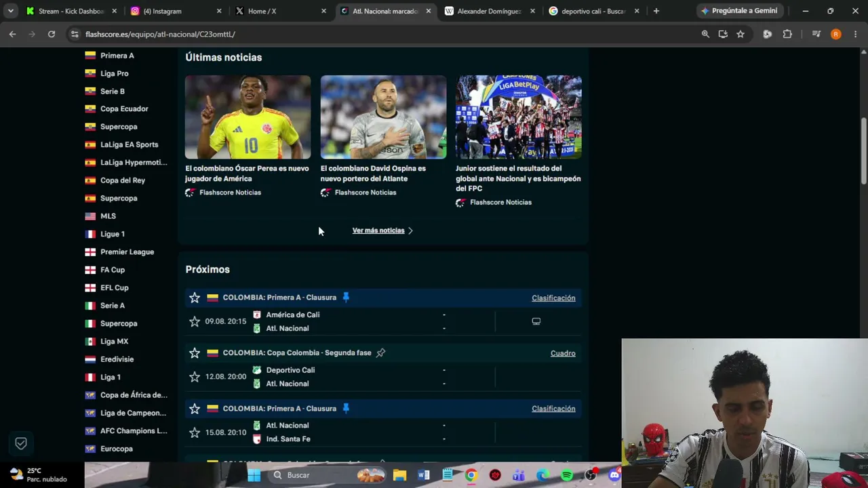868x488 pixels.
Task: Open Microsoft Teams from the taskbar
Action: [519, 475]
